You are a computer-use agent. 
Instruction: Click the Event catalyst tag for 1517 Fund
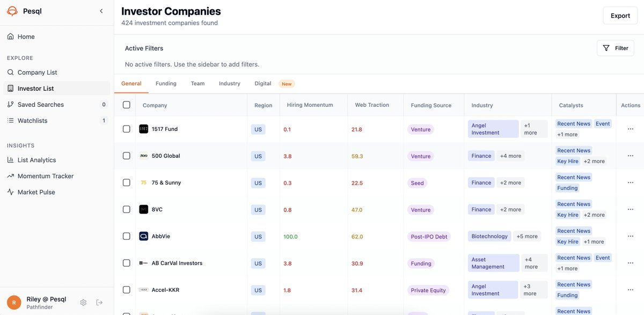click(x=603, y=123)
